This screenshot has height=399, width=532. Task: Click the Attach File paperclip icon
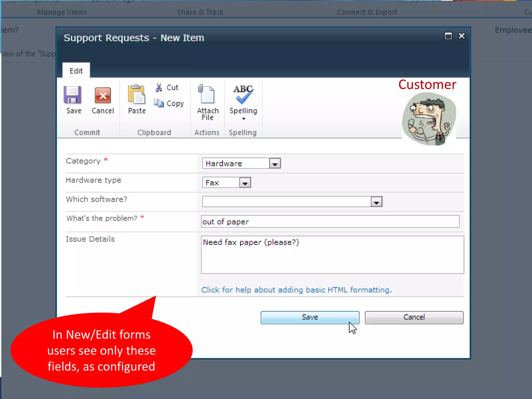click(x=207, y=94)
